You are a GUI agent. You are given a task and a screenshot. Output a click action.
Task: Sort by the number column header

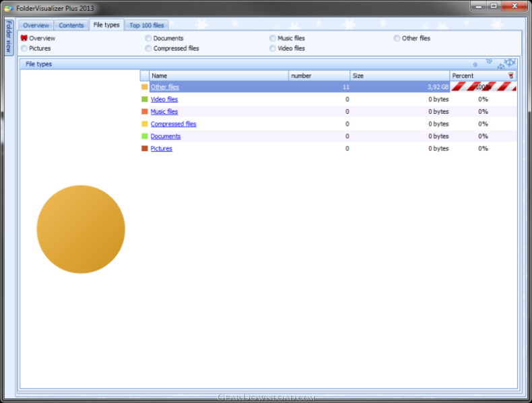coord(319,75)
